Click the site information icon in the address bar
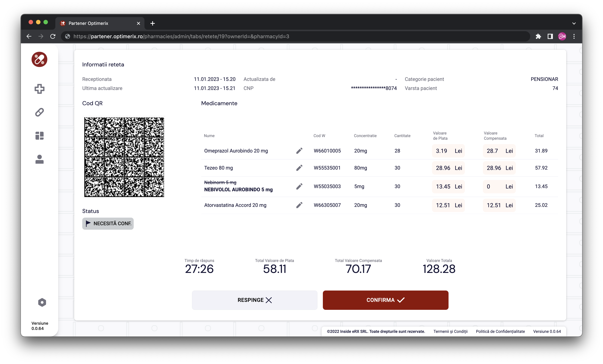603x364 pixels. [68, 36]
